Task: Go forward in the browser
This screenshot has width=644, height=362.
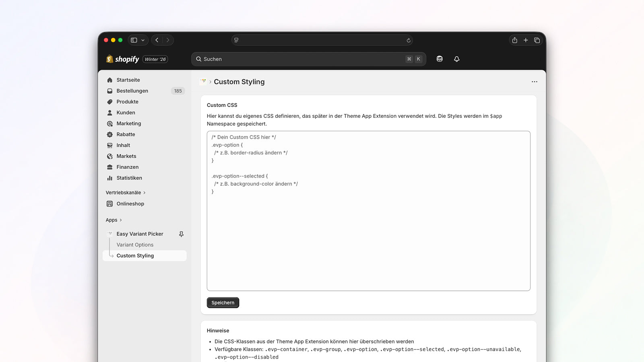Action: click(x=168, y=40)
